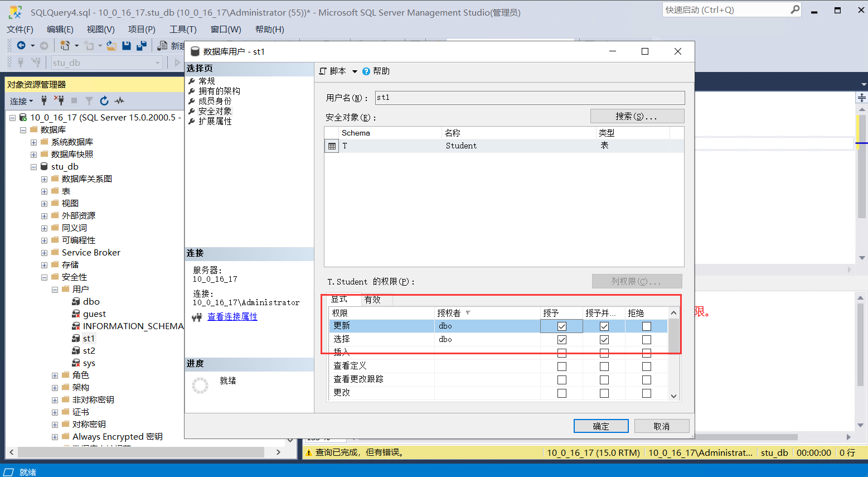Refresh the Object Explorer tree

click(104, 100)
